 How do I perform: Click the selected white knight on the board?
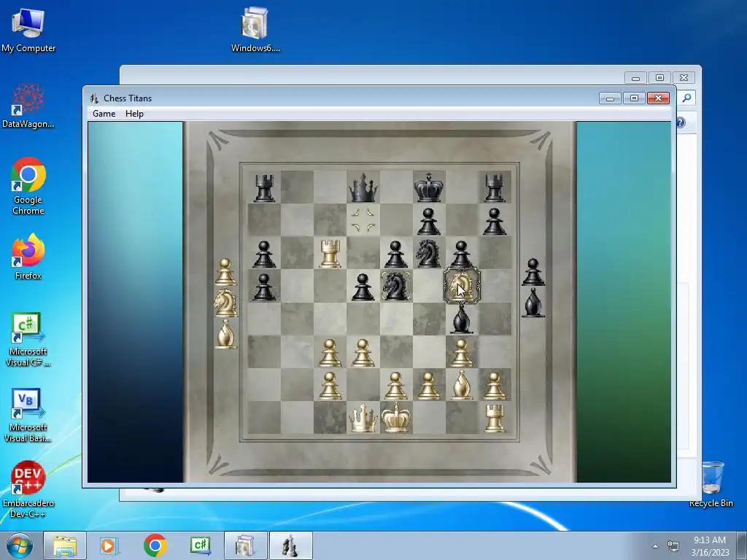click(x=462, y=286)
